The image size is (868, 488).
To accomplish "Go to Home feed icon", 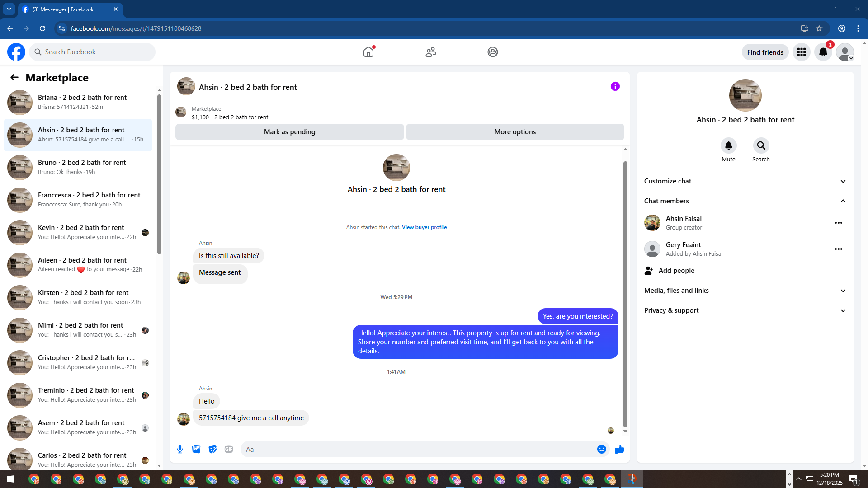I will pyautogui.click(x=368, y=52).
